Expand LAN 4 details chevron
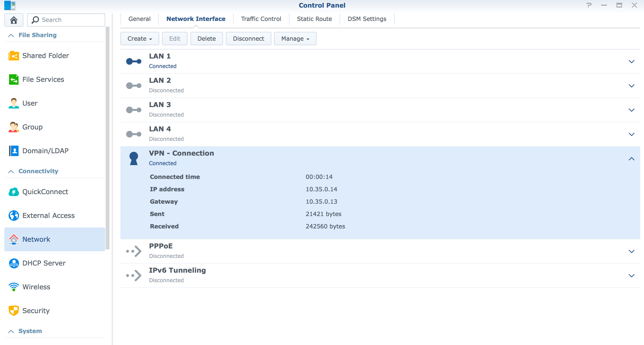This screenshot has width=644, height=345. click(631, 134)
